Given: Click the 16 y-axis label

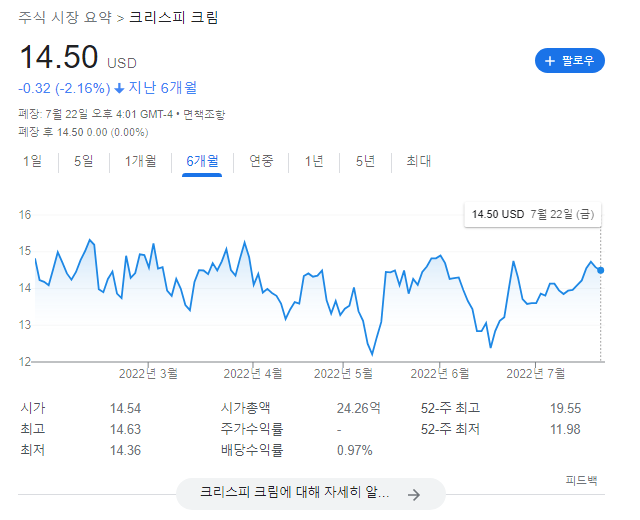Looking at the screenshot, I should [x=25, y=215].
